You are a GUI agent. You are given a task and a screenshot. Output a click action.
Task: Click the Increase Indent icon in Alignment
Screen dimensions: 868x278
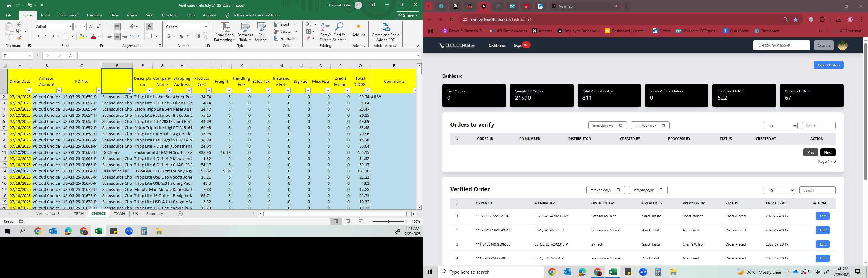point(140,36)
